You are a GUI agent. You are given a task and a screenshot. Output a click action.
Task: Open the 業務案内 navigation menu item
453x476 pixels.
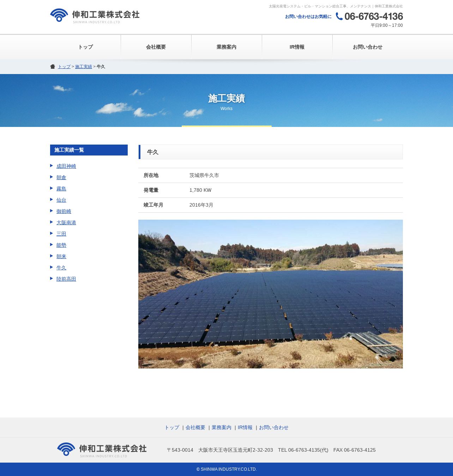[x=226, y=47]
